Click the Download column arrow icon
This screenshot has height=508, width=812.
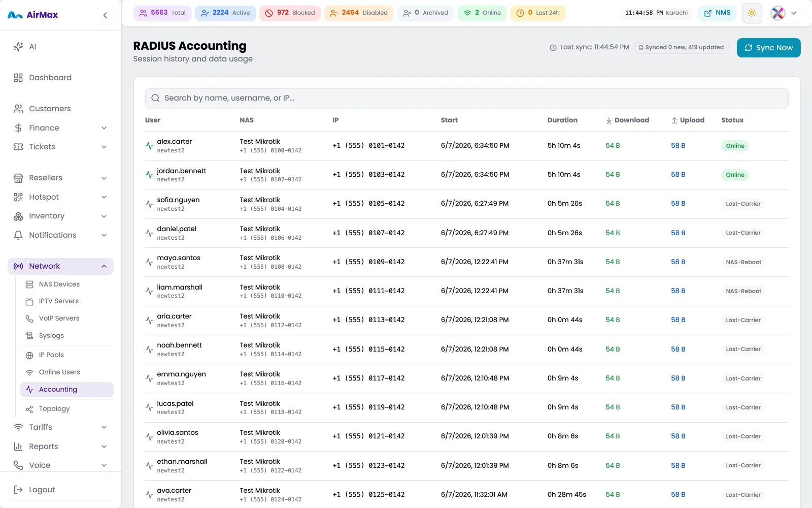tap(608, 120)
